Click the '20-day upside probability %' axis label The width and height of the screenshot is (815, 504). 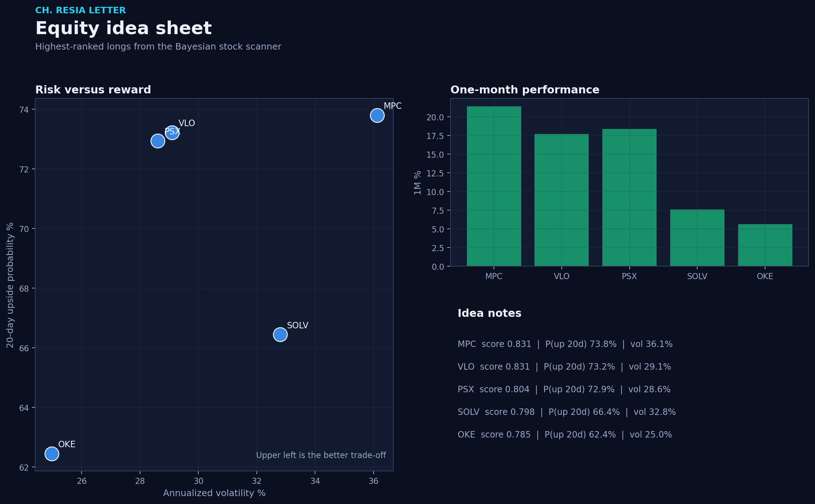tap(10, 285)
